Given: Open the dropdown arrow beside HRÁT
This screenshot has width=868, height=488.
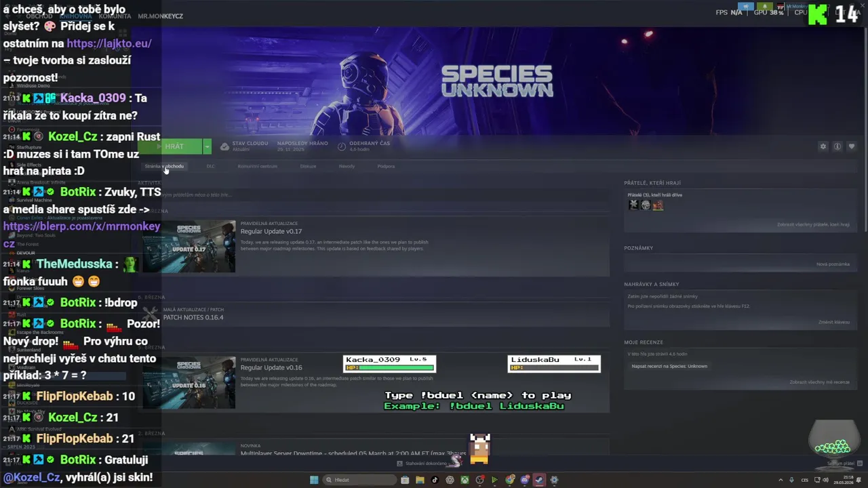Looking at the screenshot, I should (x=207, y=146).
